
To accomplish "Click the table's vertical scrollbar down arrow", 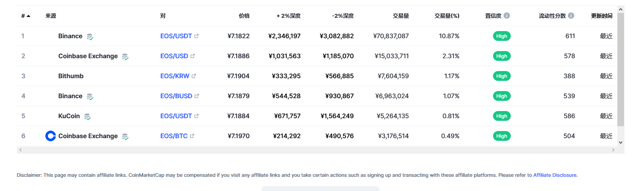I will point(620,142).
